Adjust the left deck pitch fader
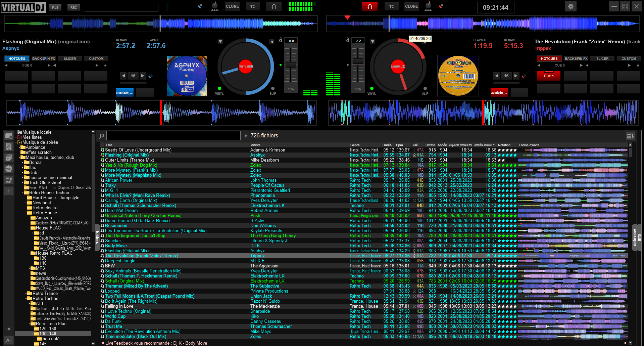 291,65
